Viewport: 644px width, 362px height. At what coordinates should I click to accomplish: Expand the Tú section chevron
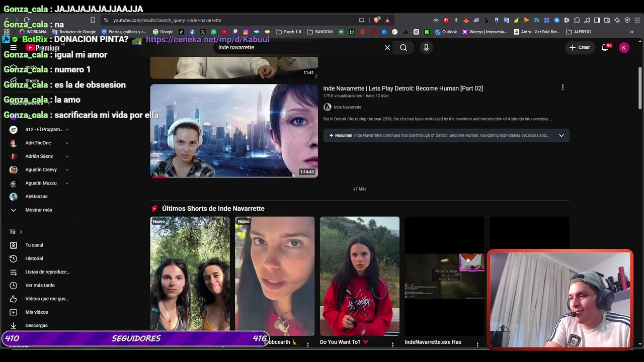point(21,232)
